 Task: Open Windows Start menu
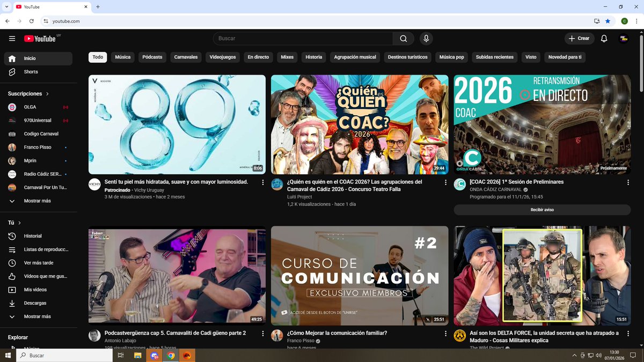(8, 355)
